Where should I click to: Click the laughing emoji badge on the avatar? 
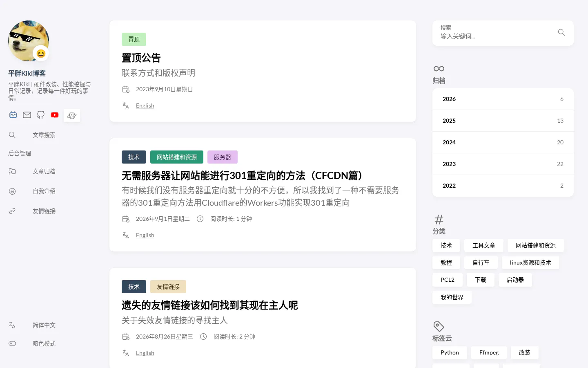(x=41, y=54)
